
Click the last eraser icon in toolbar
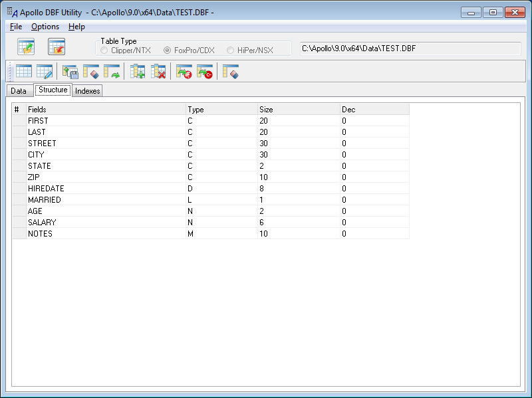click(230, 72)
